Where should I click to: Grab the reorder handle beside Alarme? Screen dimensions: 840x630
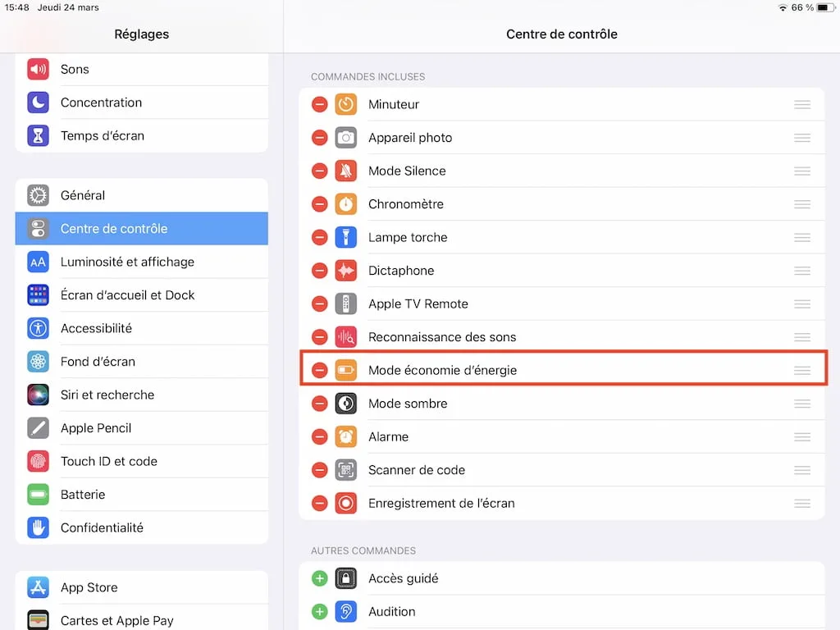click(x=802, y=436)
